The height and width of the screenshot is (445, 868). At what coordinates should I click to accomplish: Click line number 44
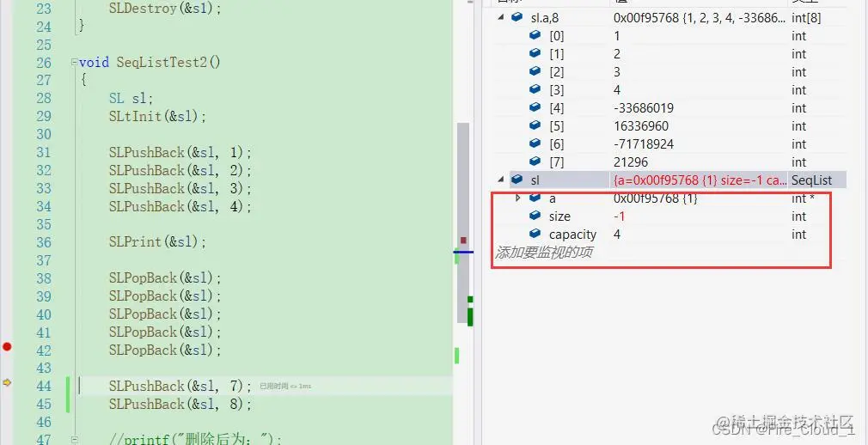coord(44,387)
